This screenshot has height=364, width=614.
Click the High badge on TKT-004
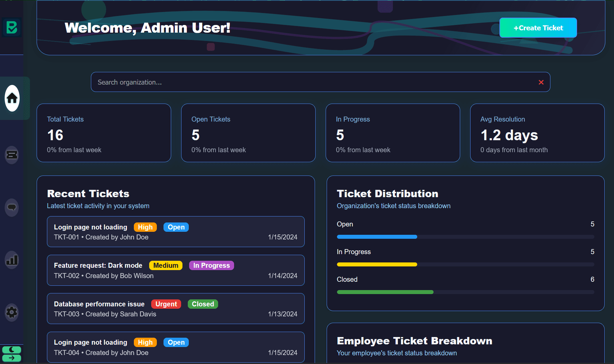pyautogui.click(x=145, y=342)
